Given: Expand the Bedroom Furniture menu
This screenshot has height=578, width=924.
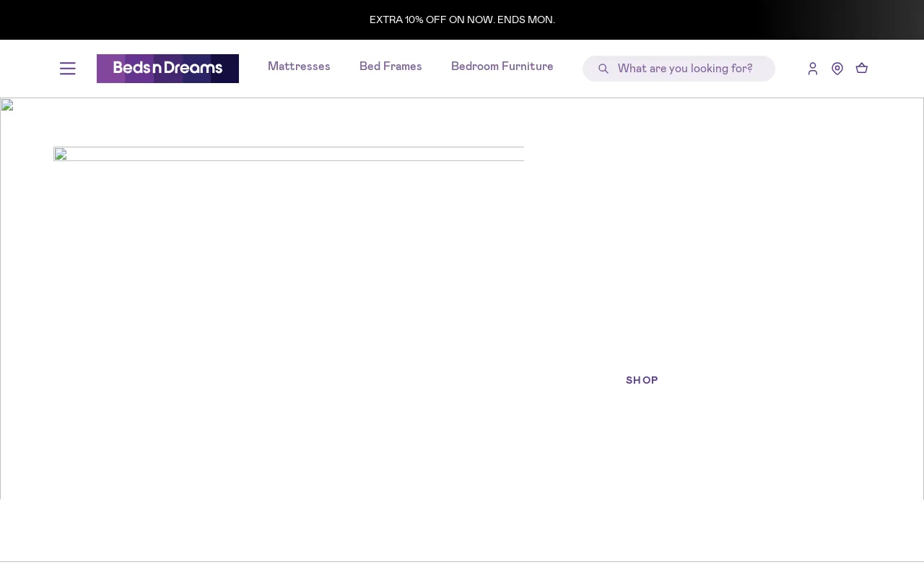Looking at the screenshot, I should pyautogui.click(x=502, y=66).
